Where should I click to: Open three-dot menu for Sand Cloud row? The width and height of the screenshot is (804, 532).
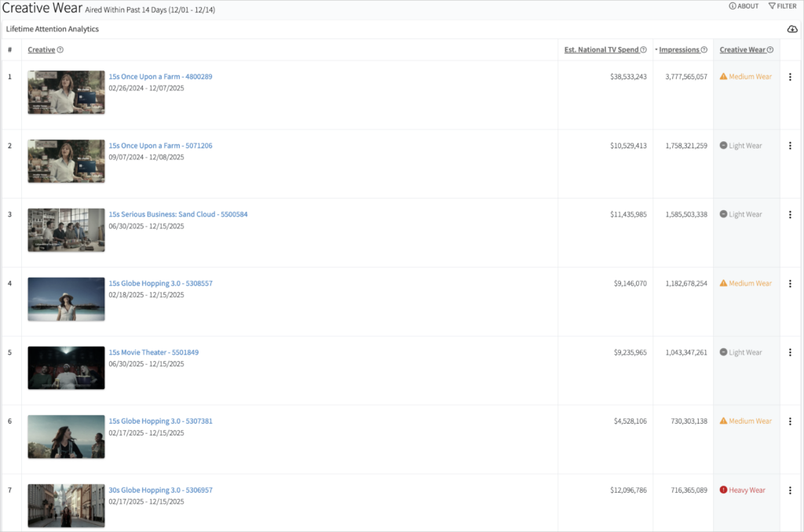pos(790,214)
